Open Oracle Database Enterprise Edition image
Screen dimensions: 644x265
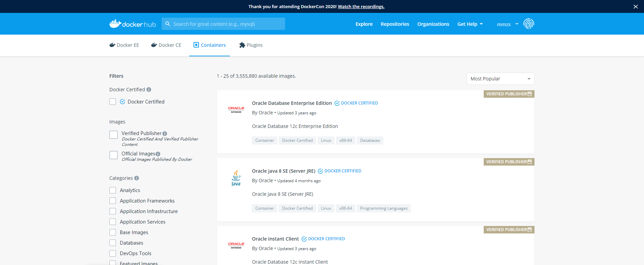tap(292, 103)
